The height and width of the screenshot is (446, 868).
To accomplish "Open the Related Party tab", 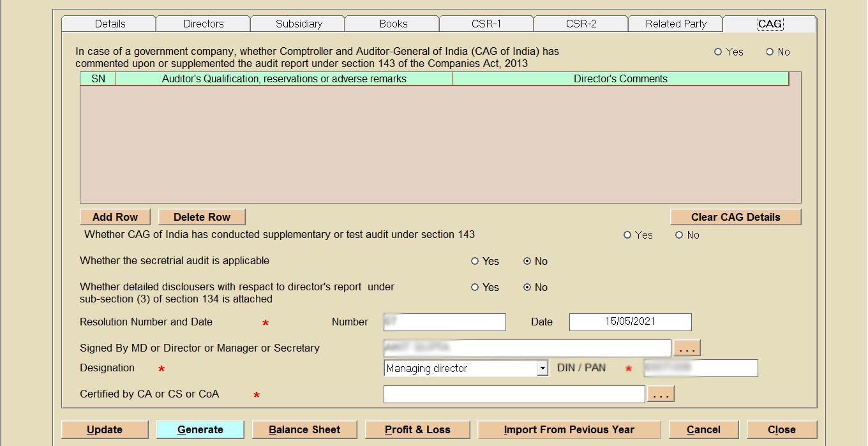I will point(675,24).
